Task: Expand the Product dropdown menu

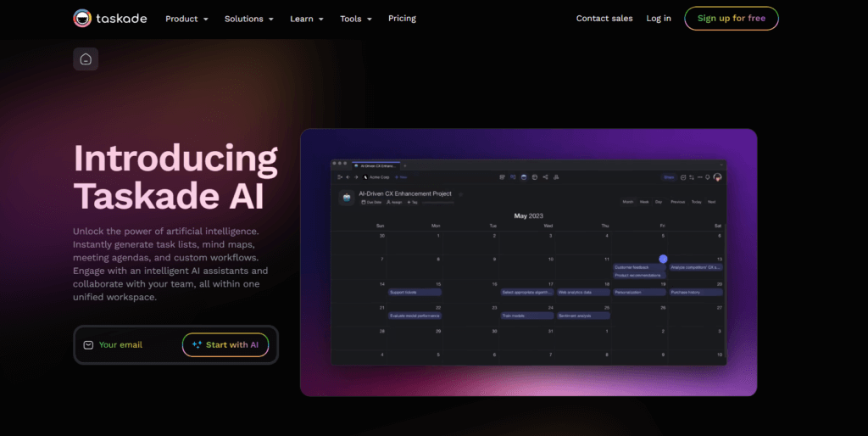Action: (x=186, y=19)
